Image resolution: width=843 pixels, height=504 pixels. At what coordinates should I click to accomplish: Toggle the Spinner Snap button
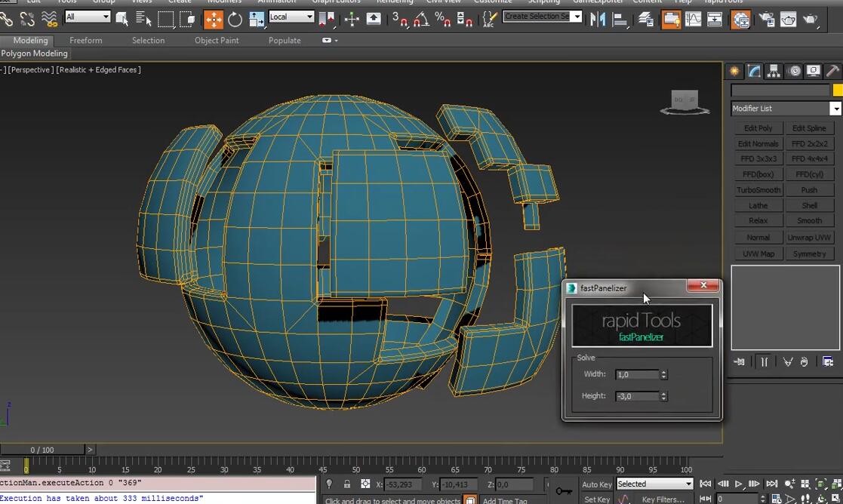click(x=464, y=20)
